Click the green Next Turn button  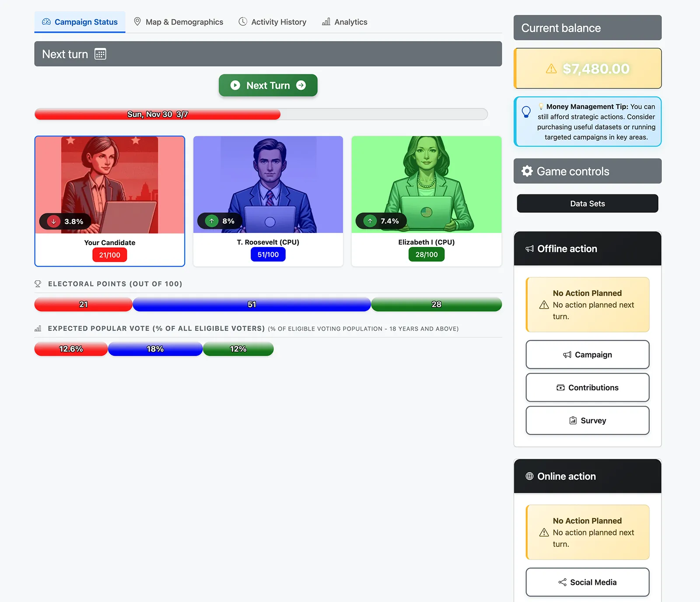(x=268, y=85)
